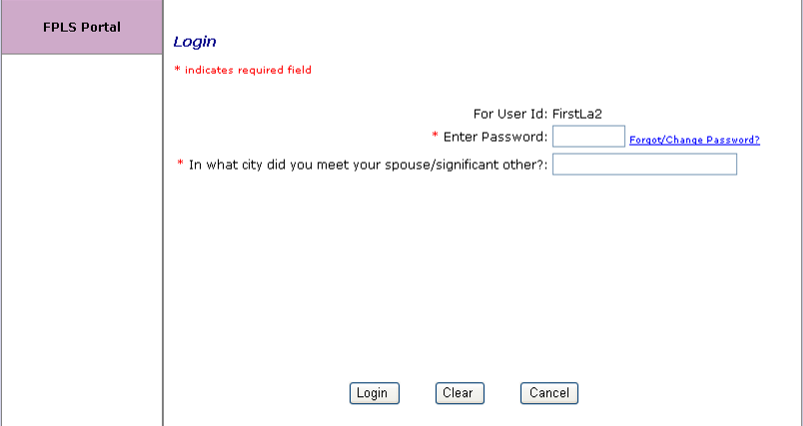
Task: Click the spouse city answer field
Action: pyautogui.click(x=644, y=164)
